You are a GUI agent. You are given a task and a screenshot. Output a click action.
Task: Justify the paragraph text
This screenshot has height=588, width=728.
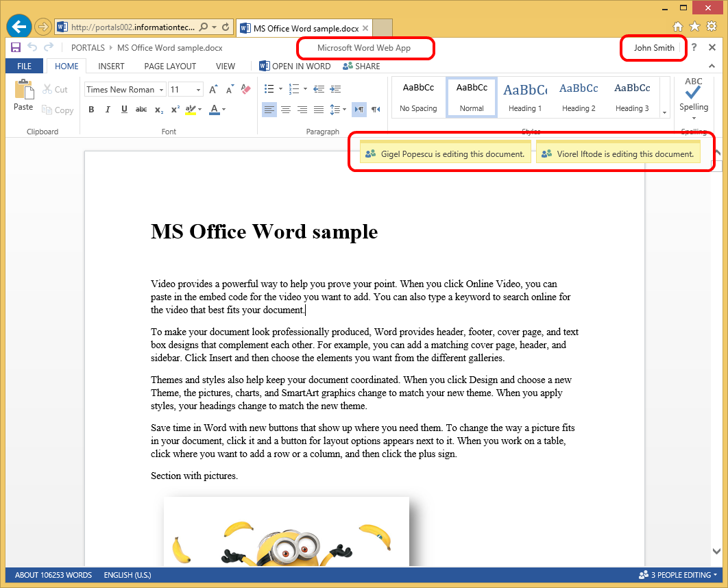coord(319,110)
